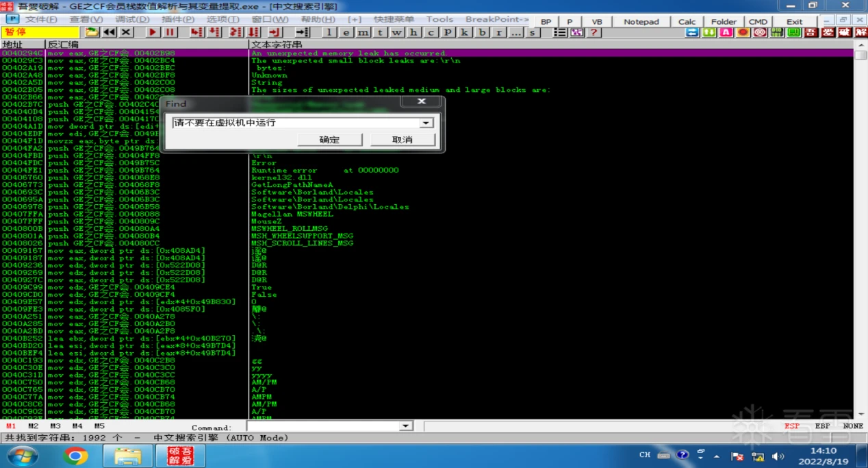Launch Notepad from the quick bar

641,22
